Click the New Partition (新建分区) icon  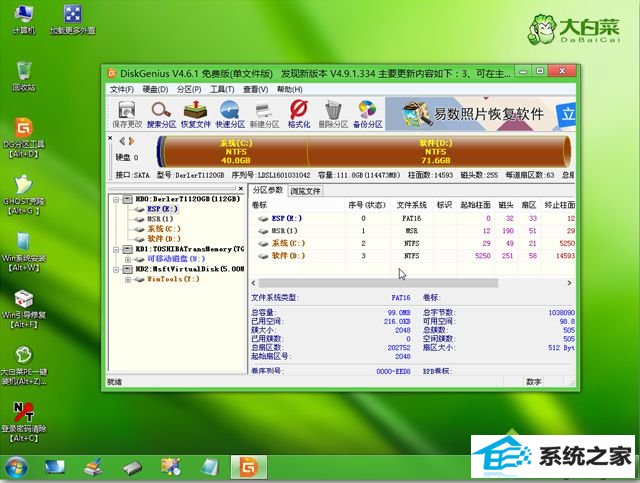pos(264,114)
